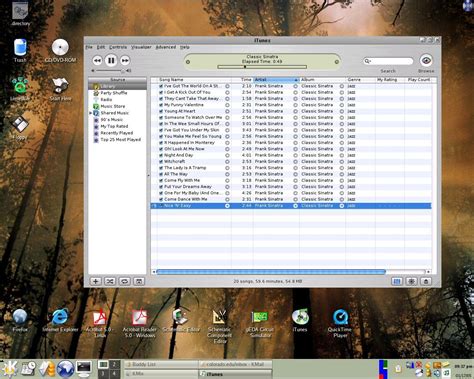Sort by the Genre column header
Image resolution: width=474 pixels, height=379 pixels.
click(x=360, y=80)
